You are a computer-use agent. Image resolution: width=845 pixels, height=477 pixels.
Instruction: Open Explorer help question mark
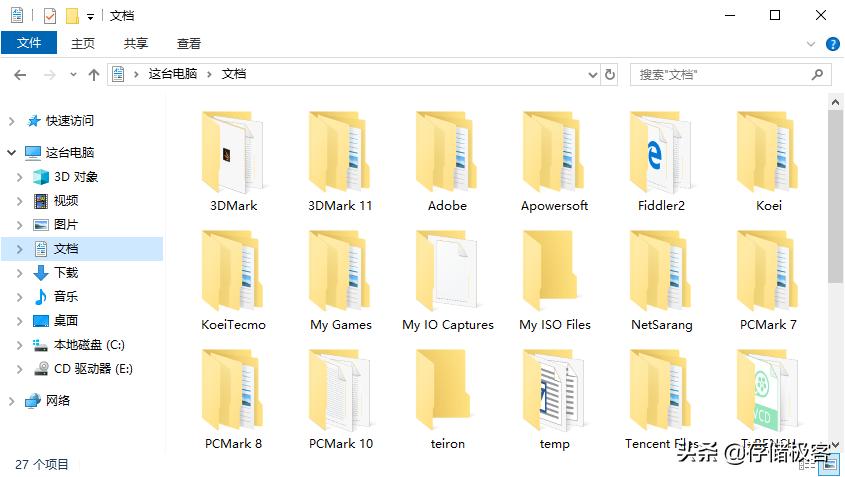point(833,44)
